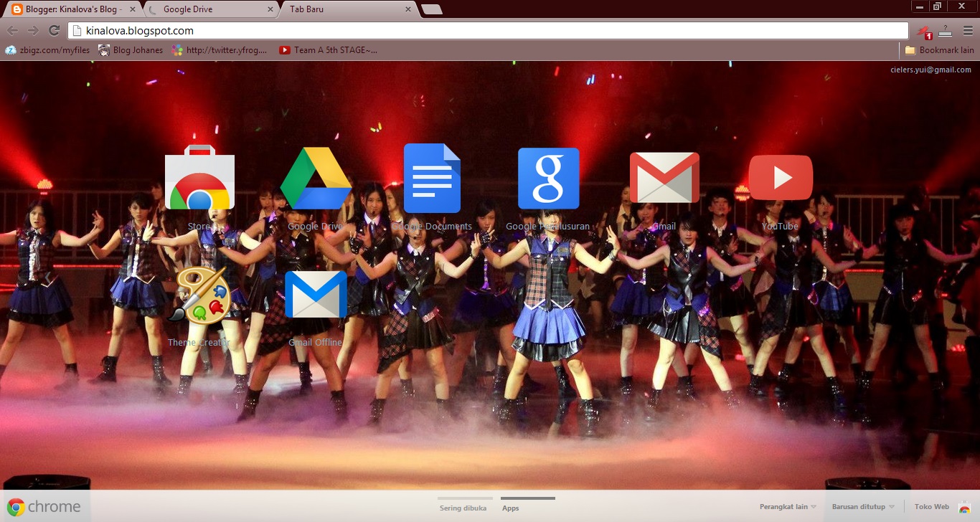Open the zbigz.com/myfiles bookmark
Image resolution: width=980 pixels, height=522 pixels.
click(x=47, y=50)
